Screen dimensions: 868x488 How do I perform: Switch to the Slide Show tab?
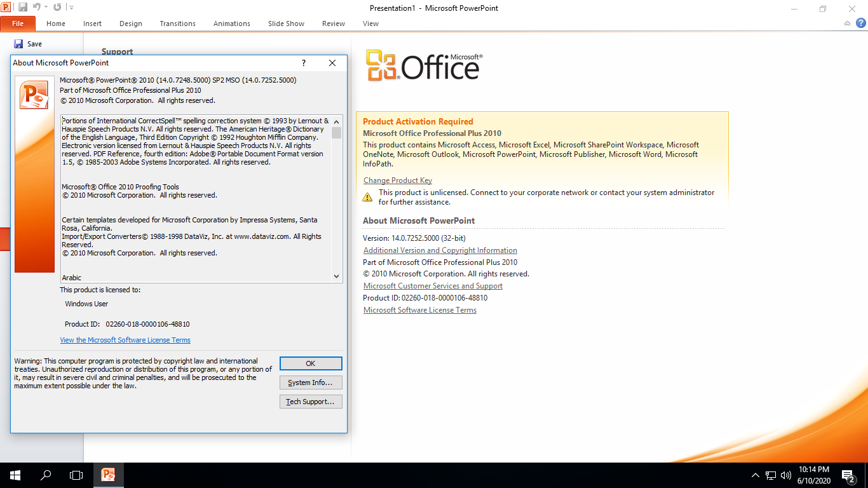tap(286, 24)
